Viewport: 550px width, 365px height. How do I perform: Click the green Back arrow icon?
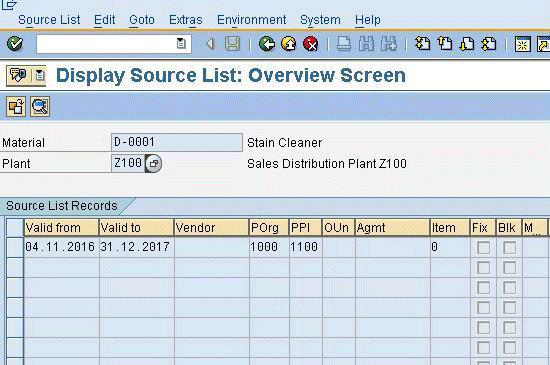(x=267, y=44)
